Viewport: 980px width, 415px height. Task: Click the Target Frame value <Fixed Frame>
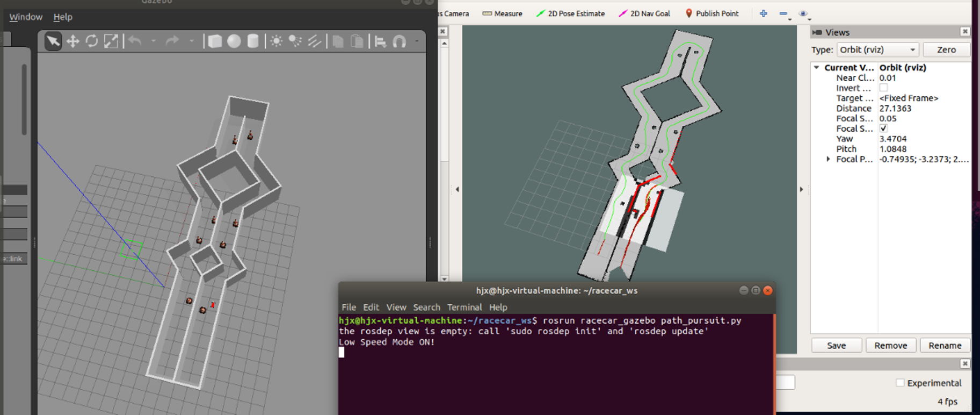pos(909,98)
